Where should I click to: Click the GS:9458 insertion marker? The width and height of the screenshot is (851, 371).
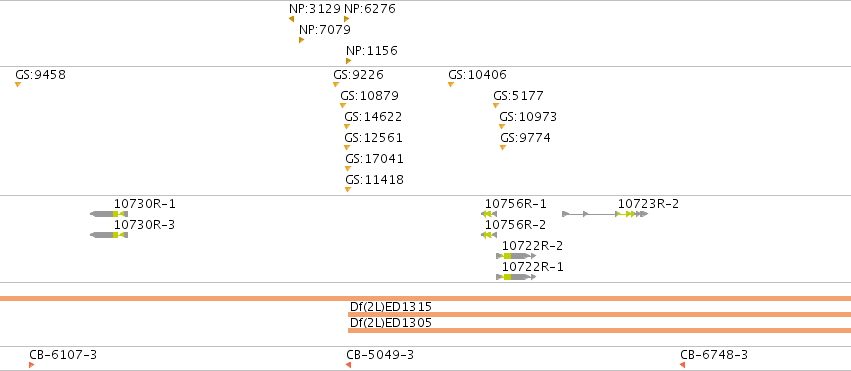tap(18, 84)
